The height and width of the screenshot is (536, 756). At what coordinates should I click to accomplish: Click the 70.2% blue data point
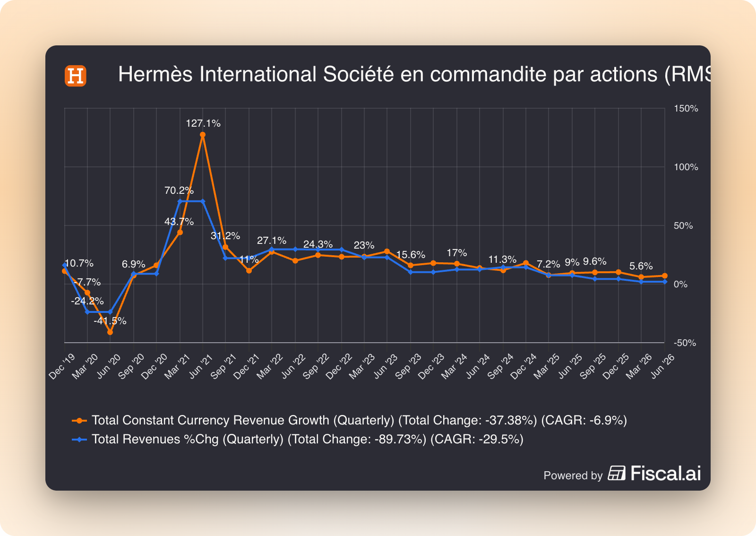pos(180,201)
